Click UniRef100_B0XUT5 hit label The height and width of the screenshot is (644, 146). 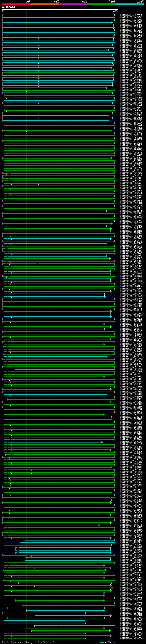131,525
